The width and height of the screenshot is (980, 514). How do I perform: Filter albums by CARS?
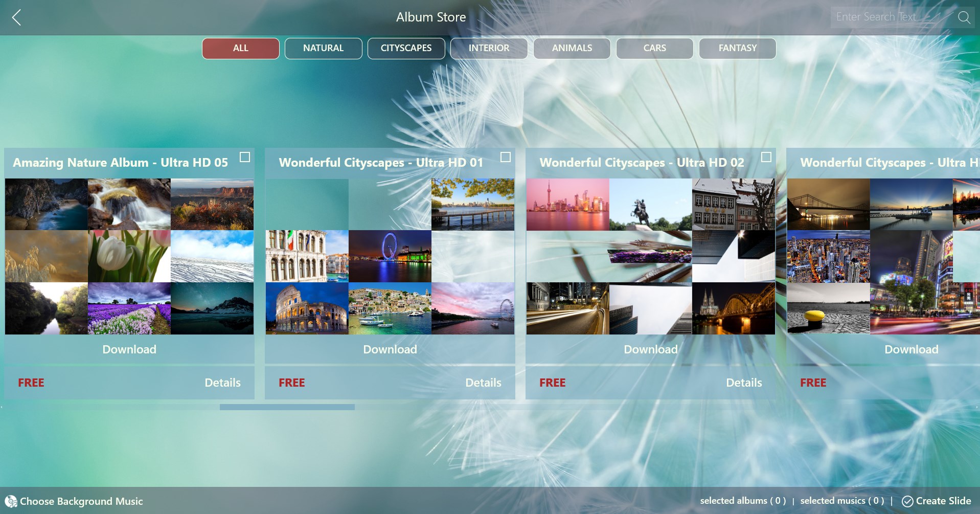tap(655, 49)
